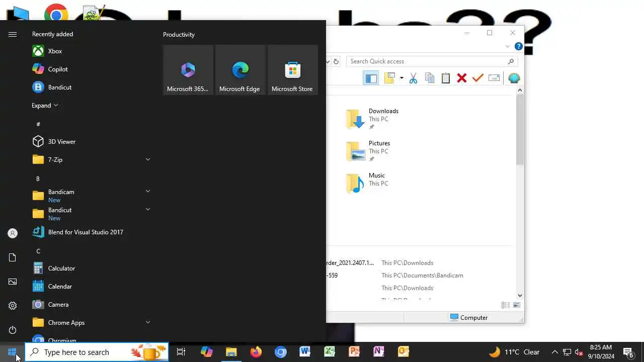644x362 pixels.
Task: Open Settings gear in Start sidebar
Action: coord(13,306)
